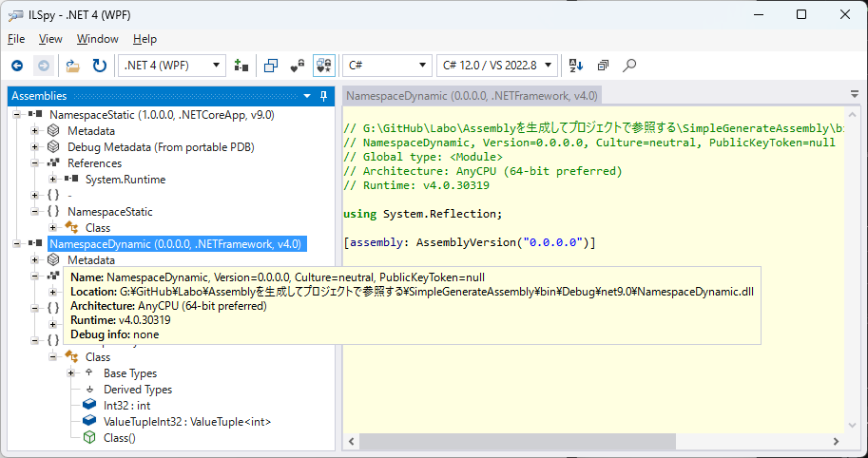Open the document tab list dropdown
Image resolution: width=868 pixels, height=458 pixels.
coord(855,95)
